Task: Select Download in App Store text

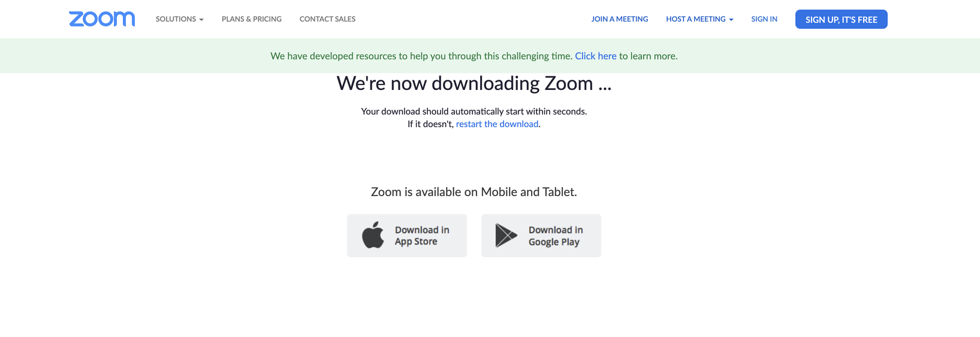Action: pyautogui.click(x=422, y=236)
